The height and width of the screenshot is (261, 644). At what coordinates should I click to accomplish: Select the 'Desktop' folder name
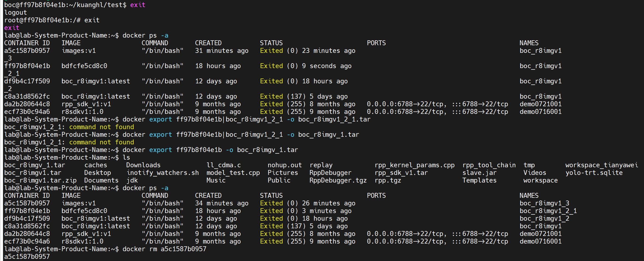coord(98,173)
